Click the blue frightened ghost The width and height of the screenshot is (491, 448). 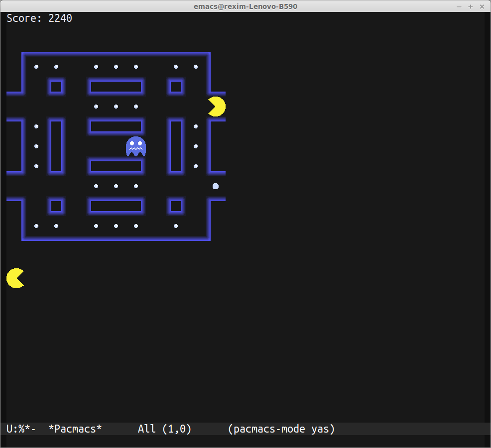click(136, 146)
